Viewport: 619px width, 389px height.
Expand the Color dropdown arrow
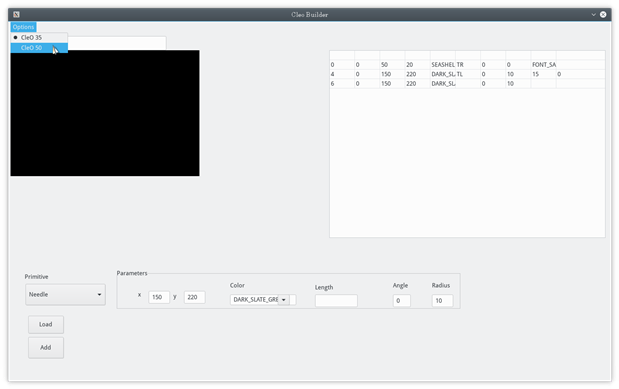(x=284, y=300)
